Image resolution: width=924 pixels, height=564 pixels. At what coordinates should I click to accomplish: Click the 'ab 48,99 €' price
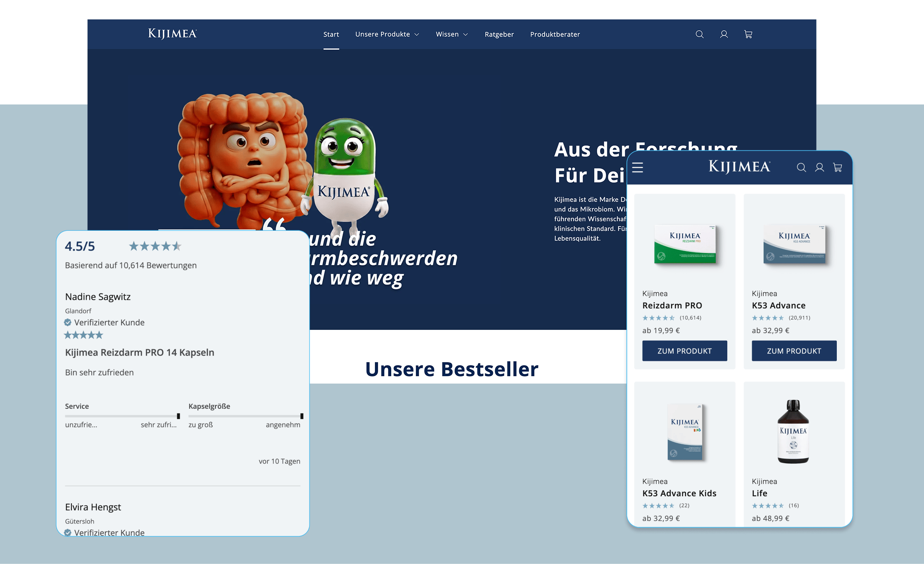point(770,518)
